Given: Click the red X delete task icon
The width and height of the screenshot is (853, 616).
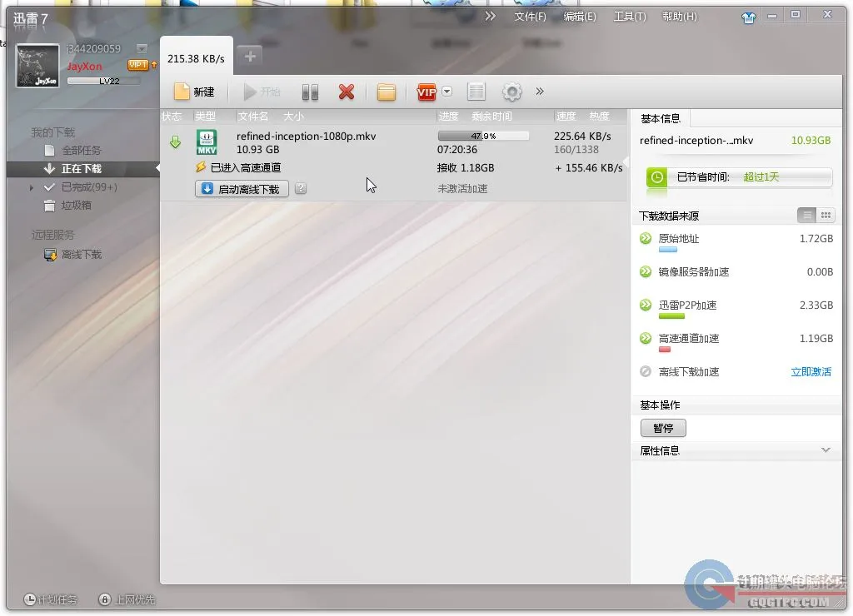Looking at the screenshot, I should [347, 92].
